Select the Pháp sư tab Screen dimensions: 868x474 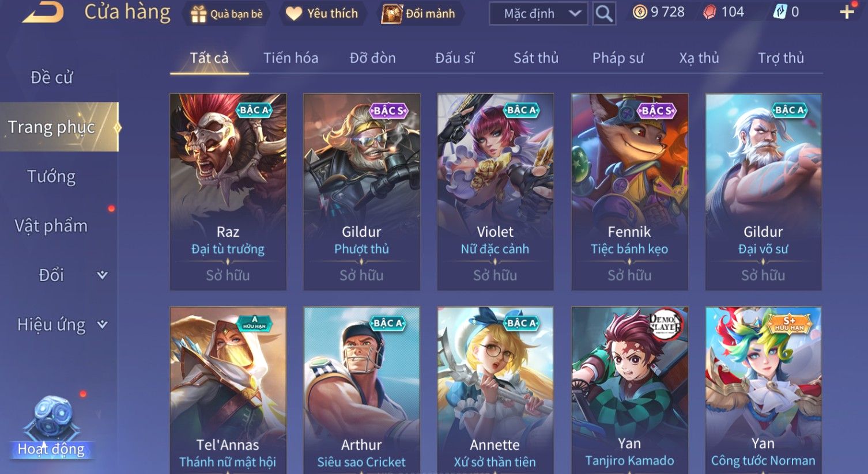[x=618, y=58]
